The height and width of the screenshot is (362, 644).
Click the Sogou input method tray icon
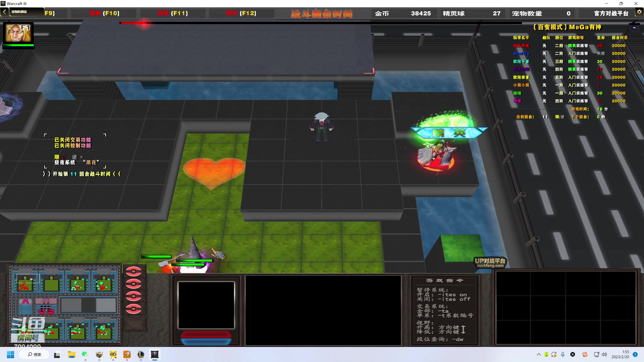coord(585,354)
